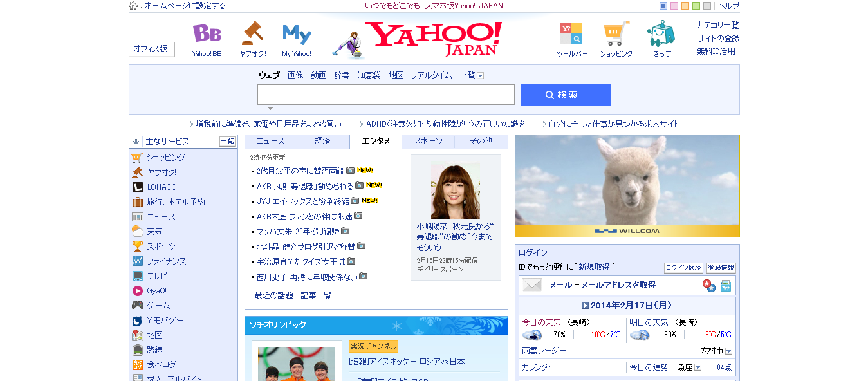Choose the リアルタイム search type

[431, 75]
